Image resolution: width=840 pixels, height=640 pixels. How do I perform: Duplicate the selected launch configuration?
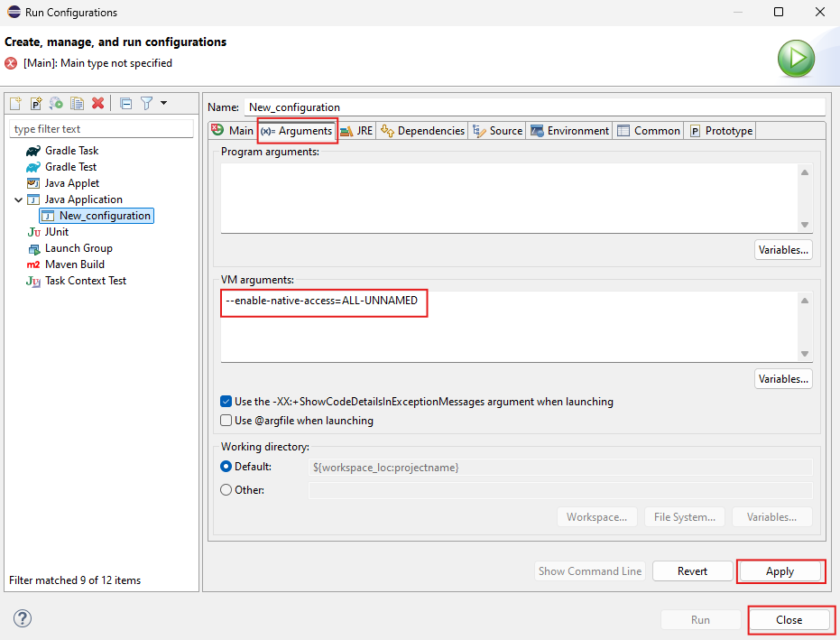pyautogui.click(x=77, y=104)
